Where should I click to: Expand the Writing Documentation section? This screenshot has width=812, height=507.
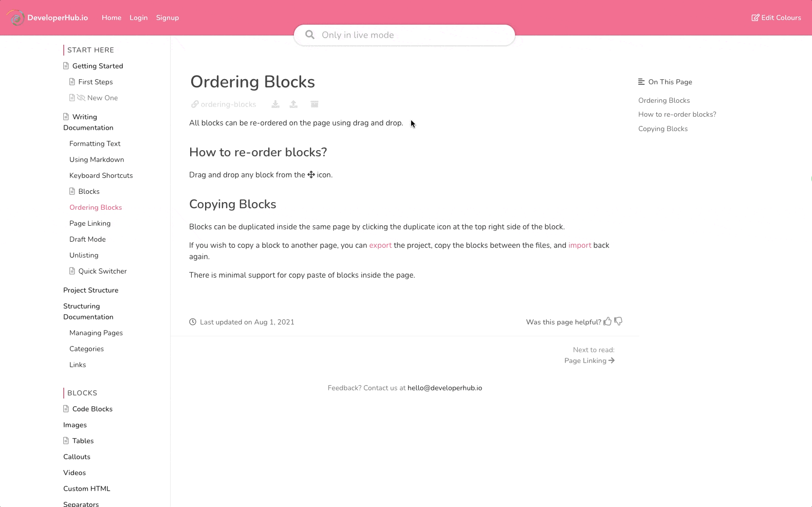[88, 122]
